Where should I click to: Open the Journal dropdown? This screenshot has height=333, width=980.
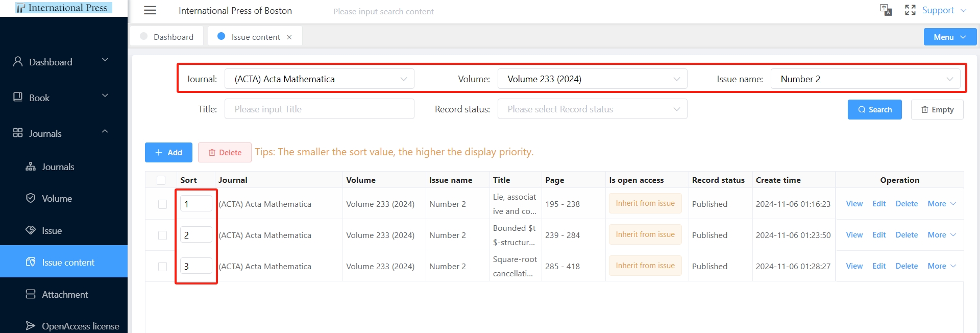320,79
